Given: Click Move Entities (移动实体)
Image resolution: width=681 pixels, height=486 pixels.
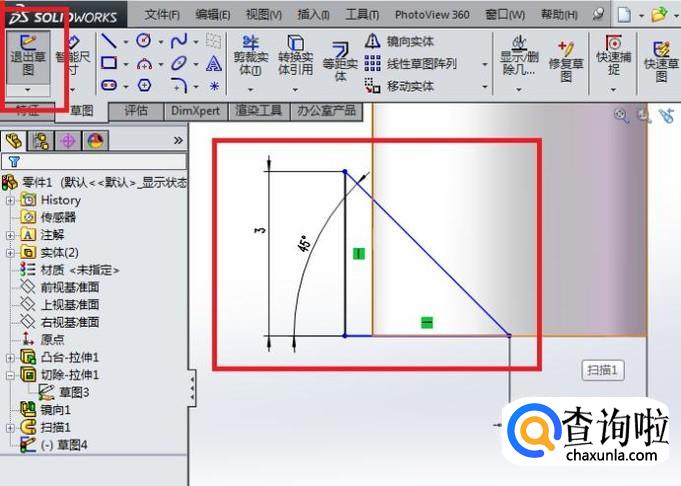Looking at the screenshot, I should (x=399, y=86).
